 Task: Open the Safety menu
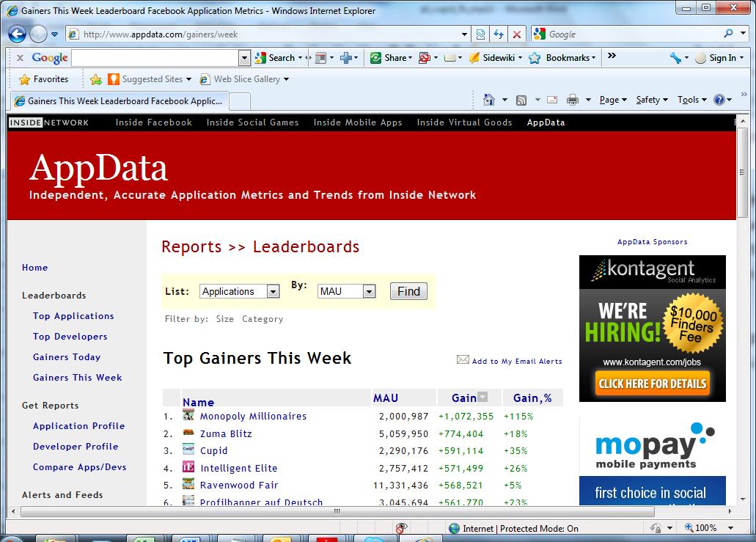tap(652, 100)
